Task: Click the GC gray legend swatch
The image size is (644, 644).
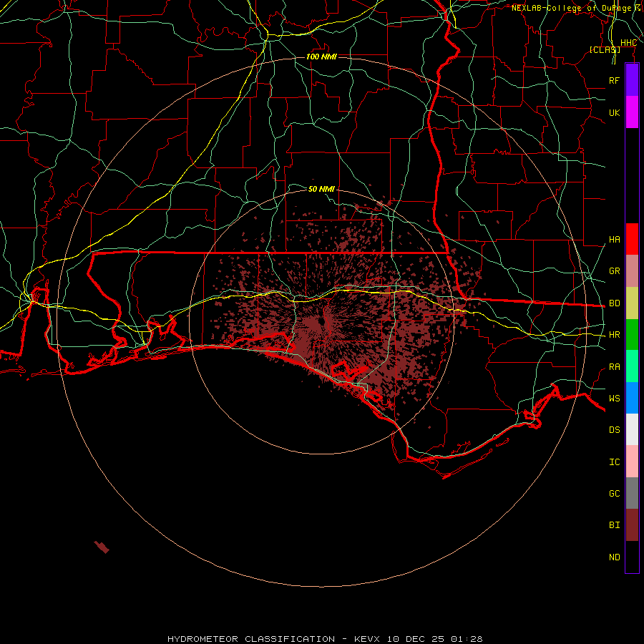Action: click(x=632, y=493)
